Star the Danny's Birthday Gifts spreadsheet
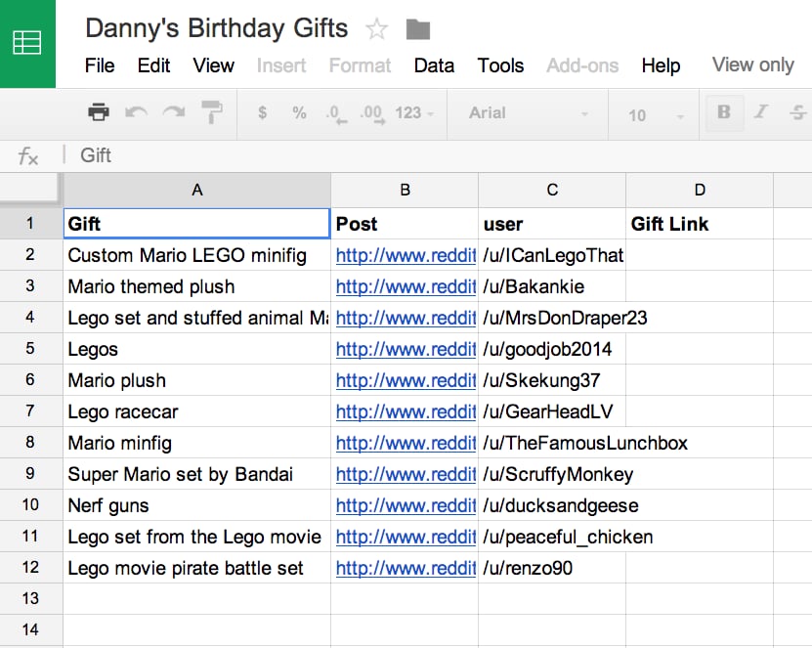The width and height of the screenshot is (812, 648). tap(377, 28)
